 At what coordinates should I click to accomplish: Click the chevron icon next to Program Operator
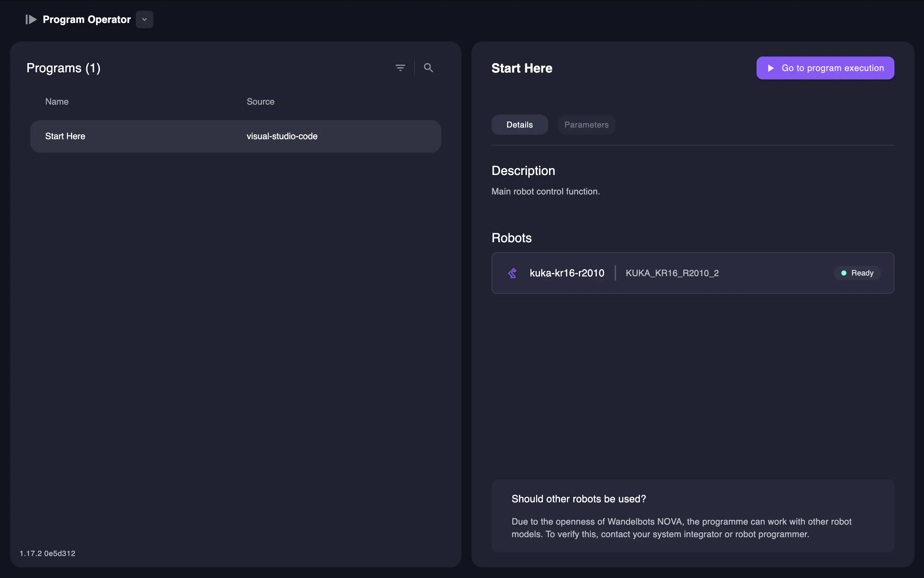144,19
